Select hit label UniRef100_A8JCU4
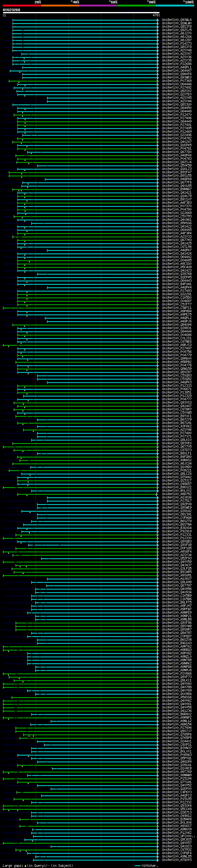 click(177, 464)
